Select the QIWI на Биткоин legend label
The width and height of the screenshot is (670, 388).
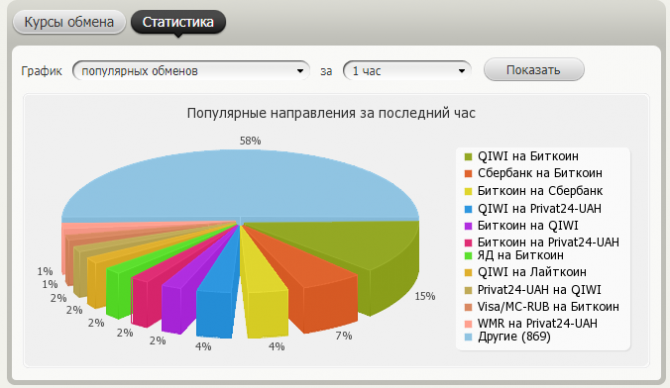click(x=528, y=156)
